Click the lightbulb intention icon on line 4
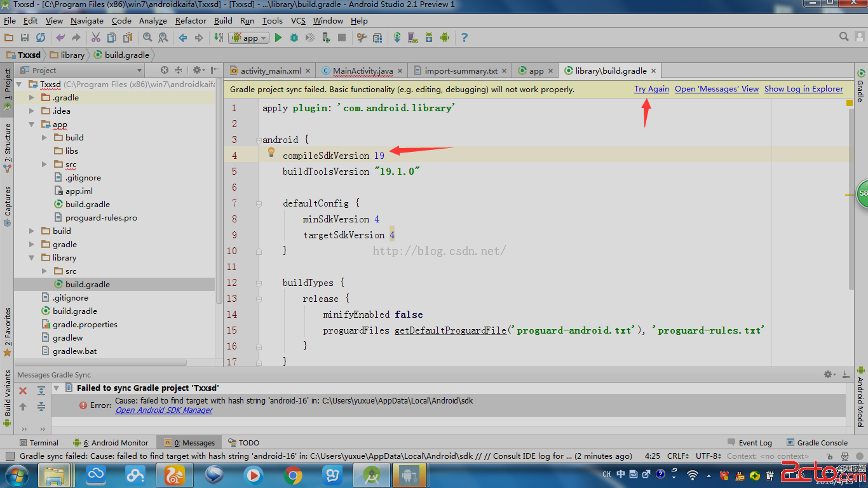868x488 pixels. click(x=271, y=152)
